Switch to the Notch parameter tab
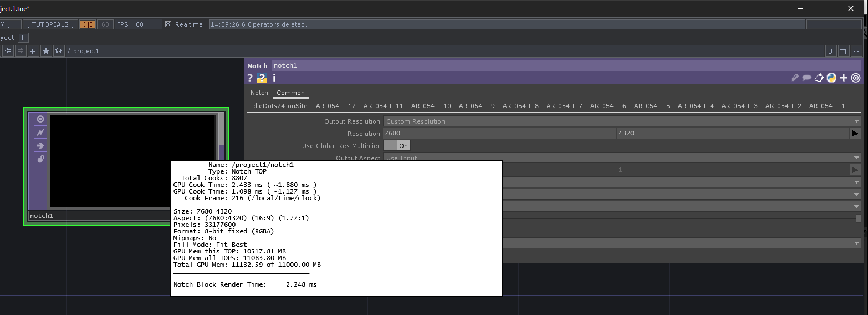Screen dimensions: 868x315 (259, 93)
